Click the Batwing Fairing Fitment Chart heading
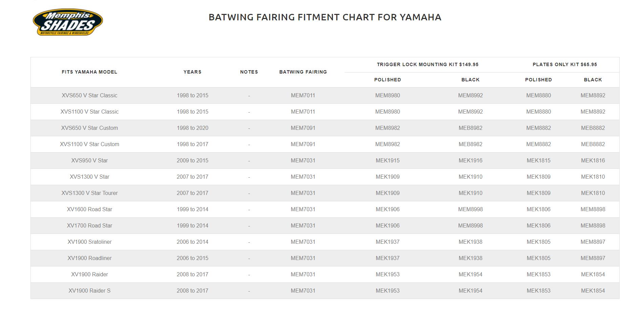The width and height of the screenshot is (644, 318). [x=325, y=17]
